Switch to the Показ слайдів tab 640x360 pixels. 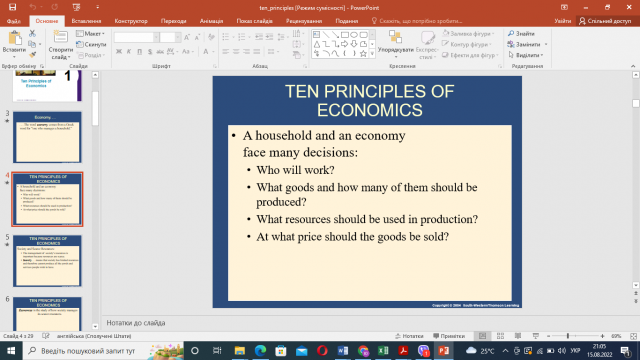point(254,21)
